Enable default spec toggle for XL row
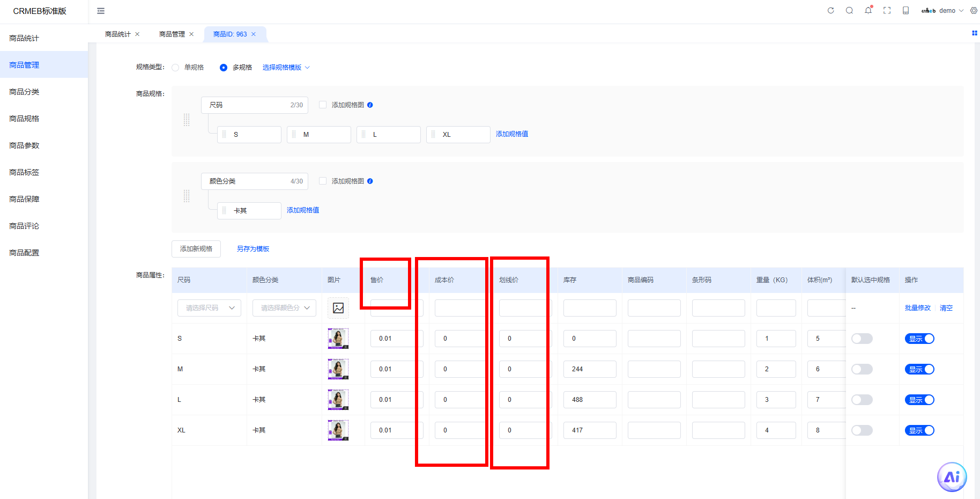This screenshot has width=980, height=499. (x=862, y=430)
